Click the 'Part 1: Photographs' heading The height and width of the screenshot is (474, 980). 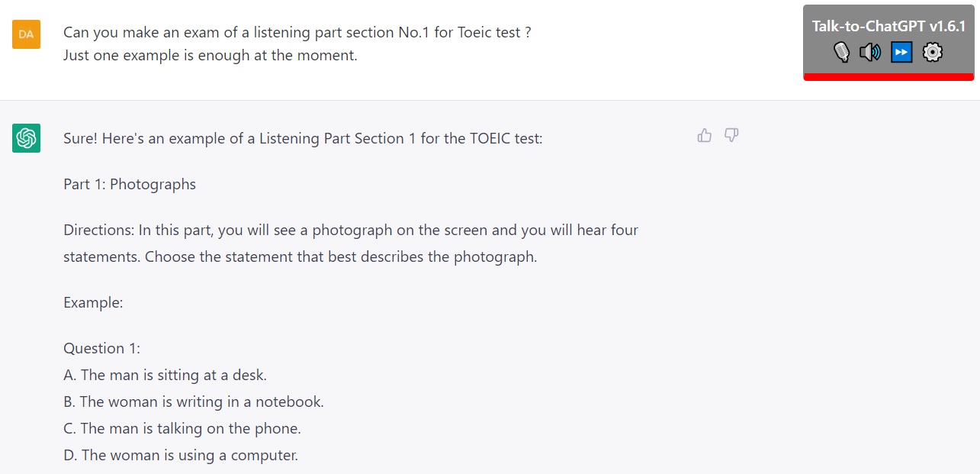(x=129, y=184)
